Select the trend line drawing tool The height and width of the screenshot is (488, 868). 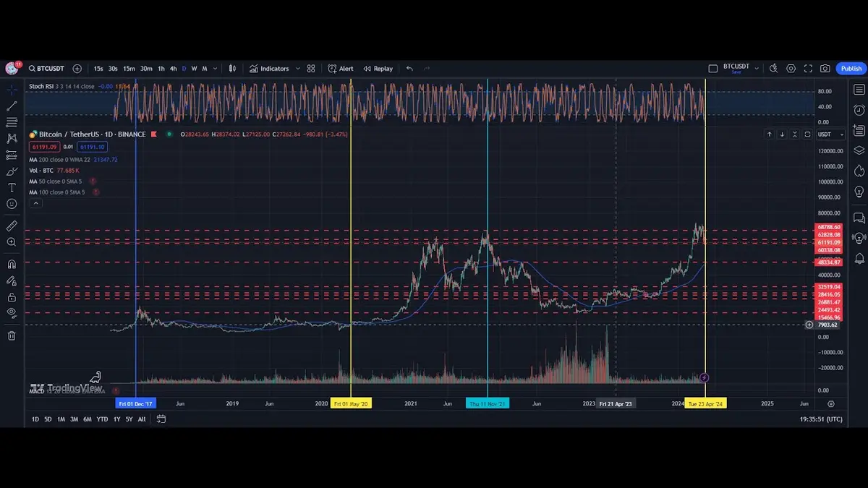pyautogui.click(x=11, y=106)
